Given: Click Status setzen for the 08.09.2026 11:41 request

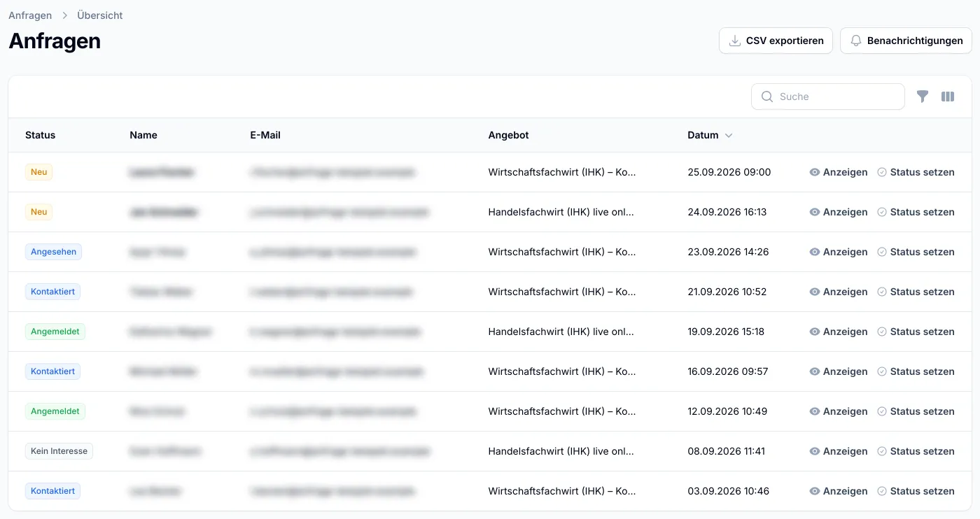Looking at the screenshot, I should click(x=916, y=451).
